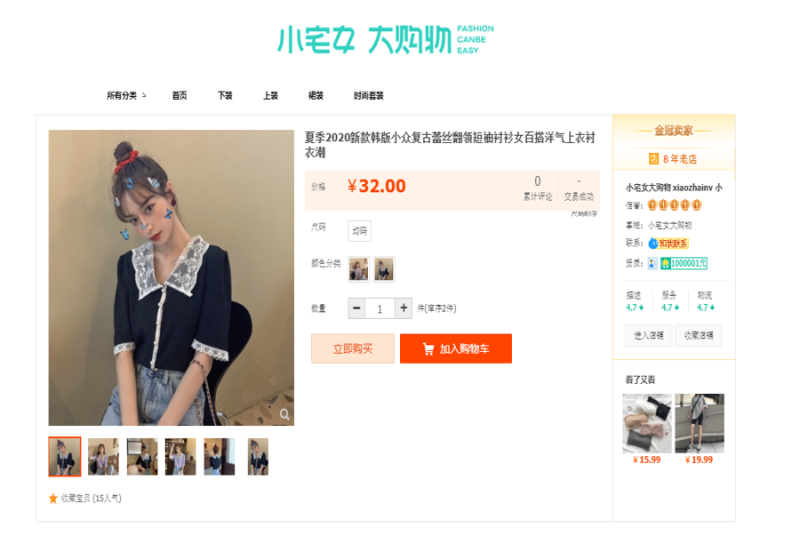Decrease quantity with the minus button
Image resolution: width=800 pixels, height=536 pixels.
357,308
